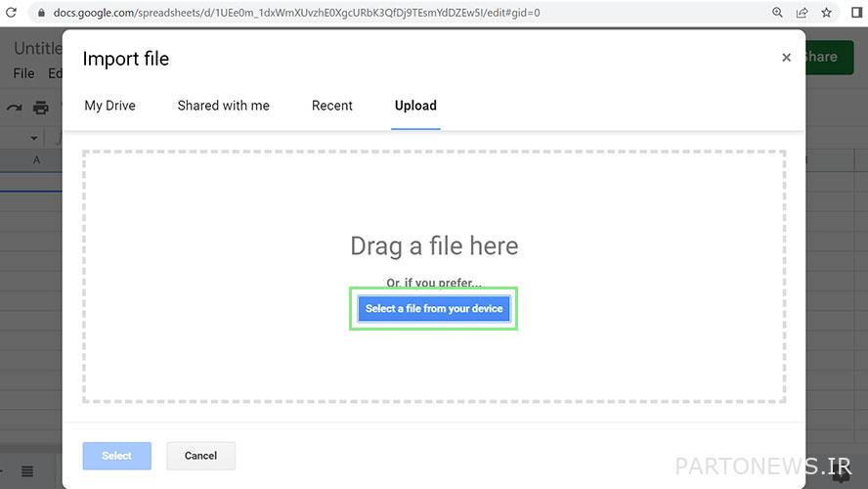Select the Upload tab
The height and width of the screenshot is (489, 868).
(415, 106)
